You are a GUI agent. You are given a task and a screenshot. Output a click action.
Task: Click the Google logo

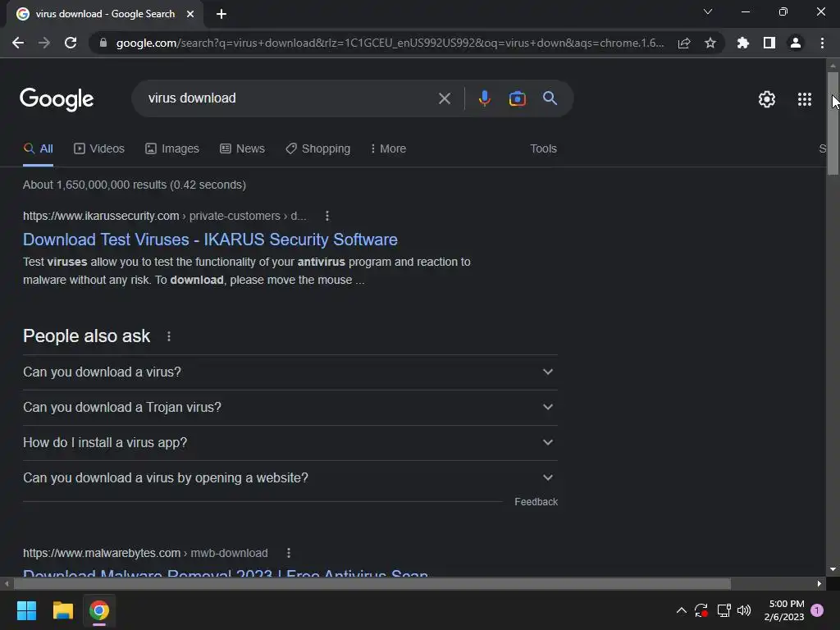pyautogui.click(x=57, y=99)
